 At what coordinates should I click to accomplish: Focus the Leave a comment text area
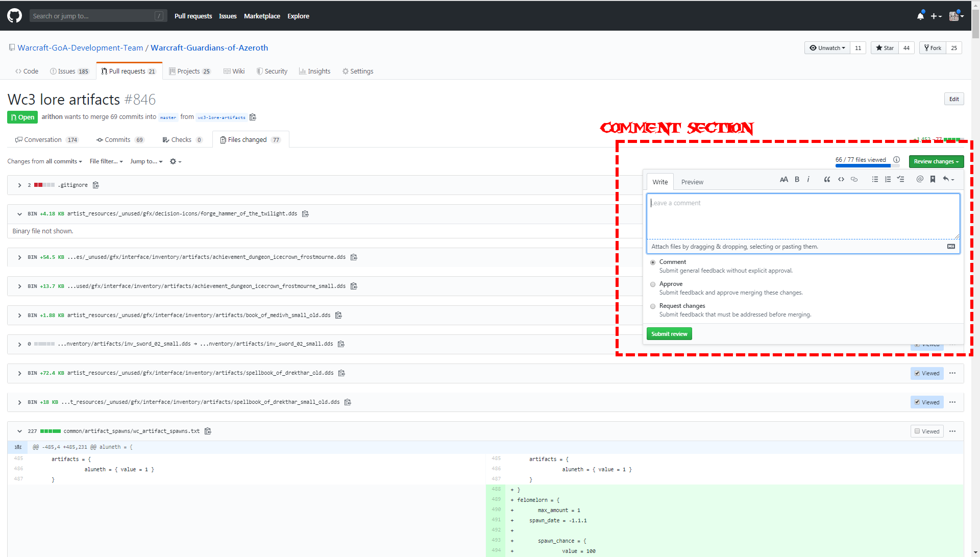pyautogui.click(x=803, y=216)
